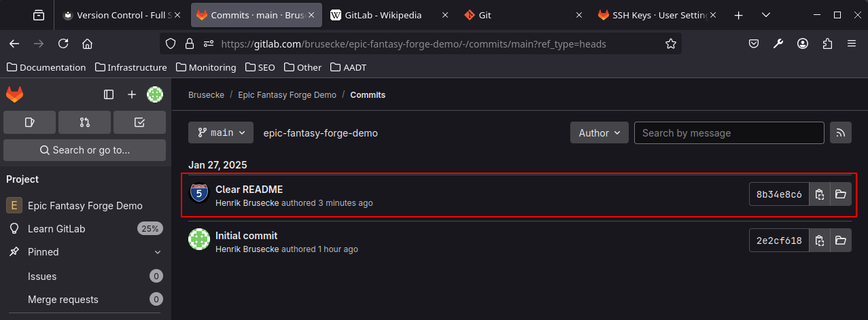Open the recent browsing view icon

[38, 15]
